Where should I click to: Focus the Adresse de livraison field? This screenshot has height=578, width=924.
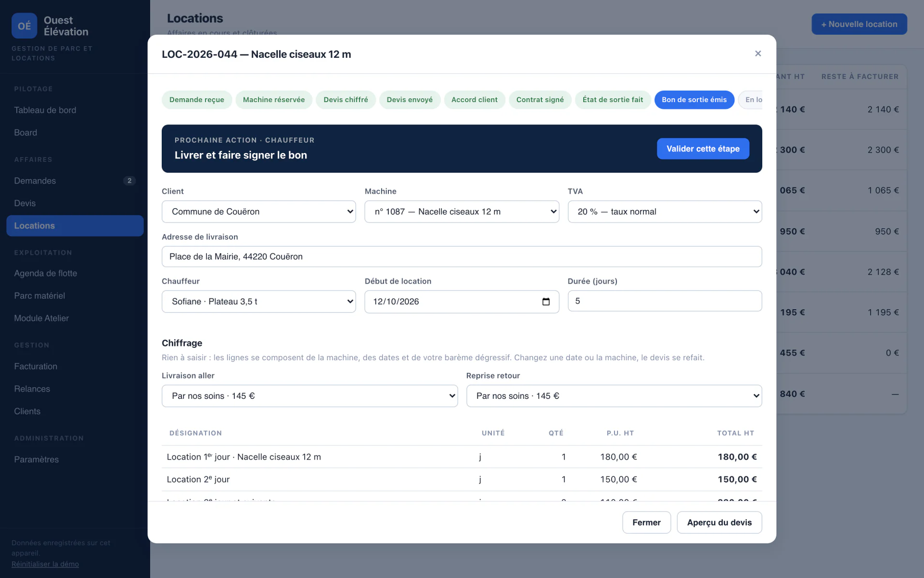pyautogui.click(x=462, y=257)
